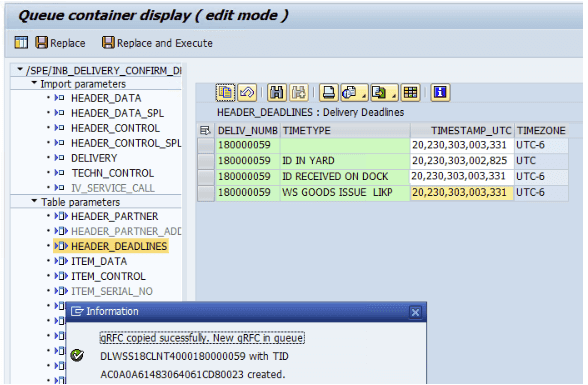The height and width of the screenshot is (385, 588).
Task: Select the row selector of the first row, which has an empty TIMETYPE
Action: coord(206,145)
